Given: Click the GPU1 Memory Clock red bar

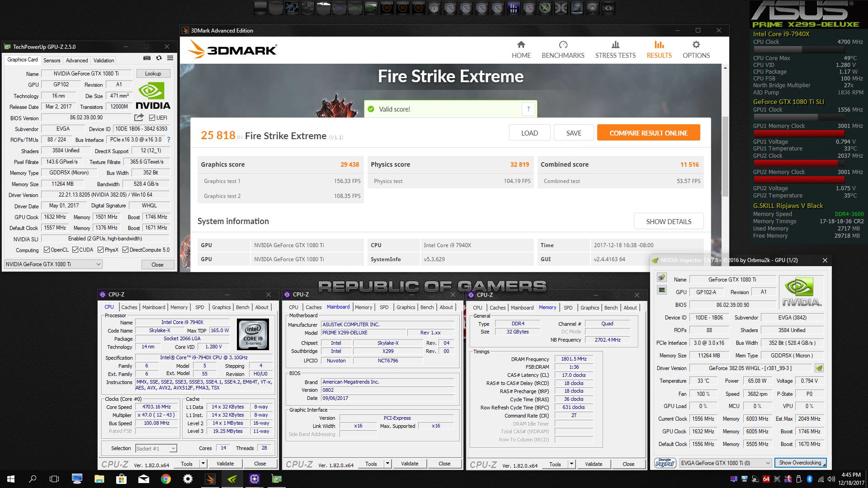Looking at the screenshot, I should (798, 133).
